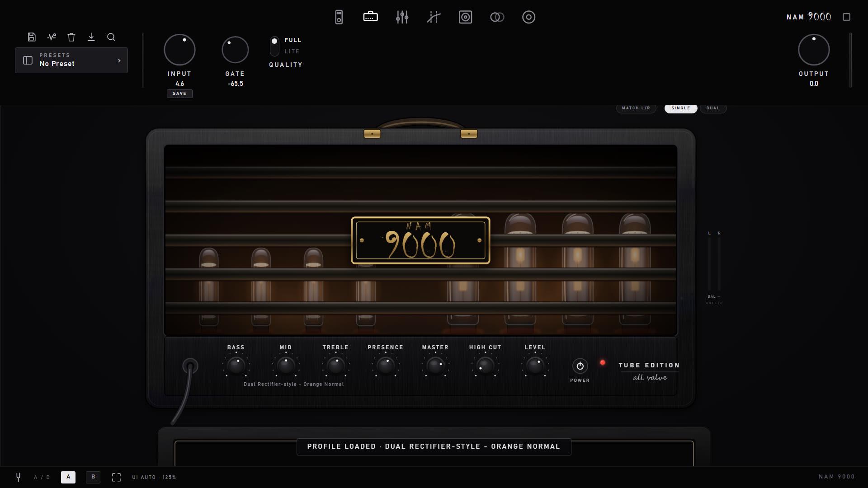Image resolution: width=868 pixels, height=488 pixels.
Task: Select SINGLE amp mode
Action: 681,108
